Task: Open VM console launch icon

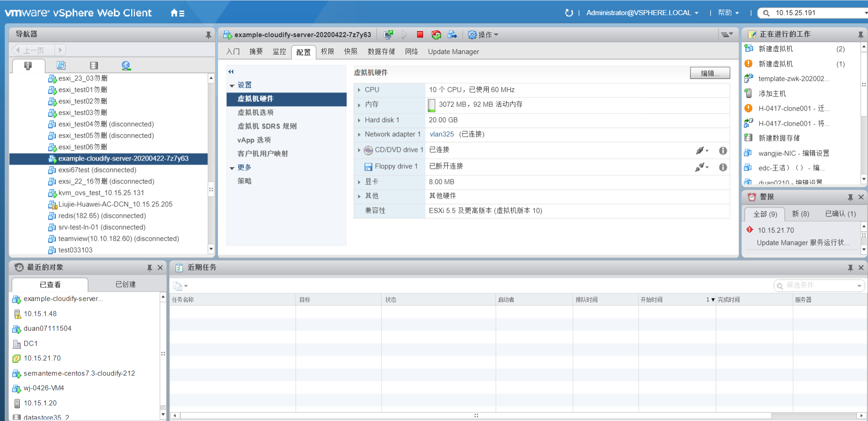Action: [x=388, y=35]
